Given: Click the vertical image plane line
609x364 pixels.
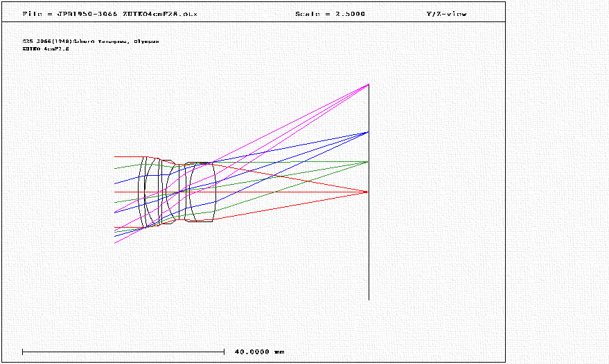Looking at the screenshot, I should pos(369,192).
